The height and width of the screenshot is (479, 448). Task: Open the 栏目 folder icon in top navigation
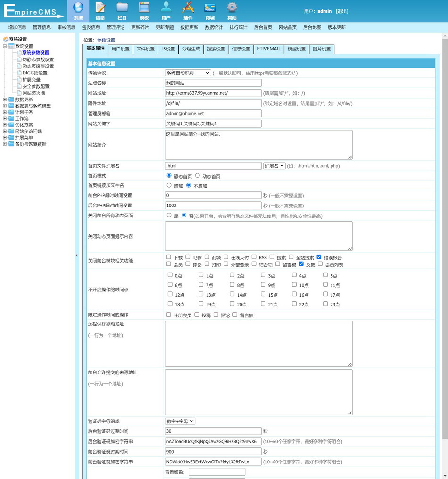pyautogui.click(x=122, y=8)
